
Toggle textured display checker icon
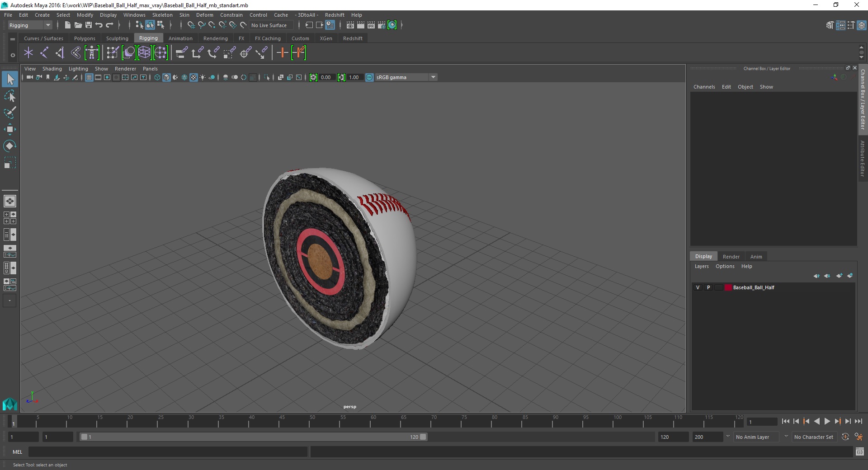coord(193,77)
